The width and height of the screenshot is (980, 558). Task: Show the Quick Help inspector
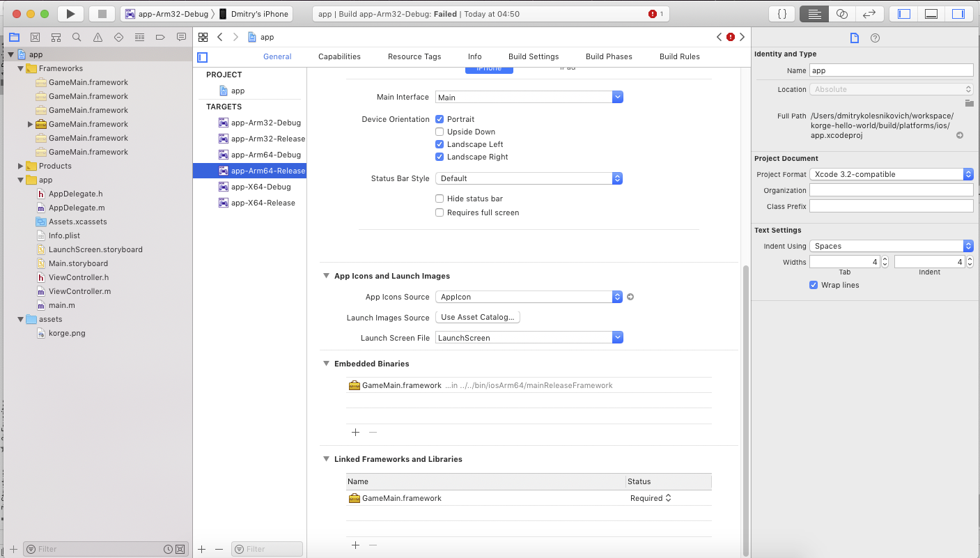pos(876,38)
